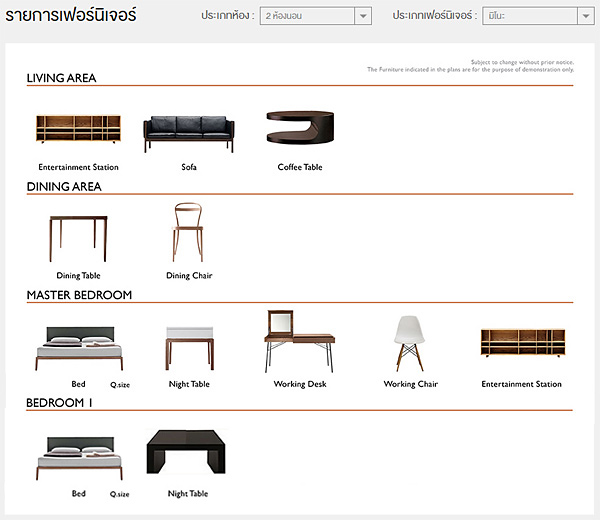Select the Master Bedroom Entertainment Station image
This screenshot has width=600, height=520.
522,343
